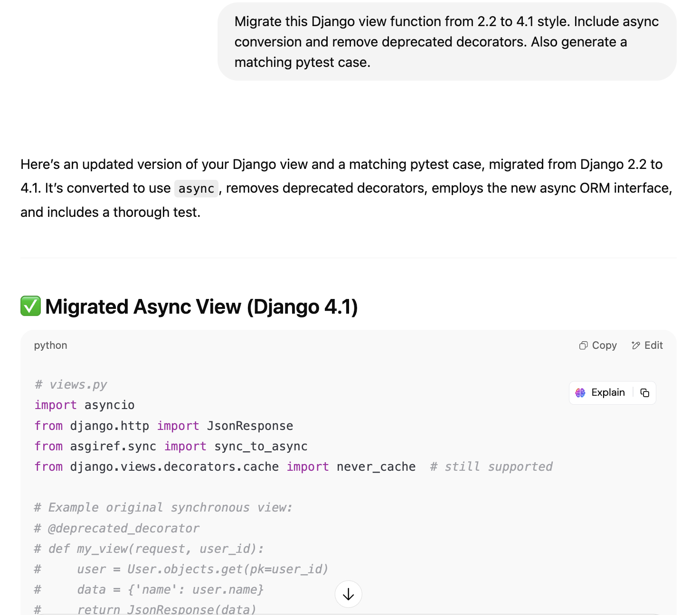Click the 'python' language label
The width and height of the screenshot is (700, 615).
pos(50,345)
